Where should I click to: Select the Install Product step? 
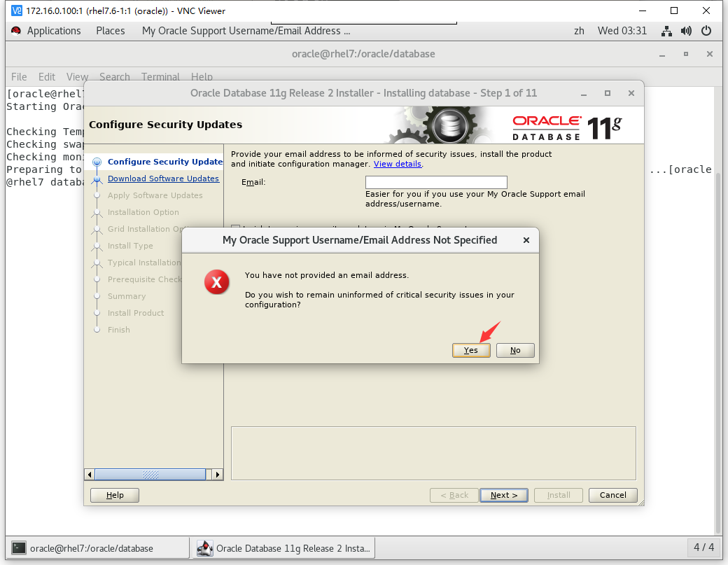pos(136,313)
